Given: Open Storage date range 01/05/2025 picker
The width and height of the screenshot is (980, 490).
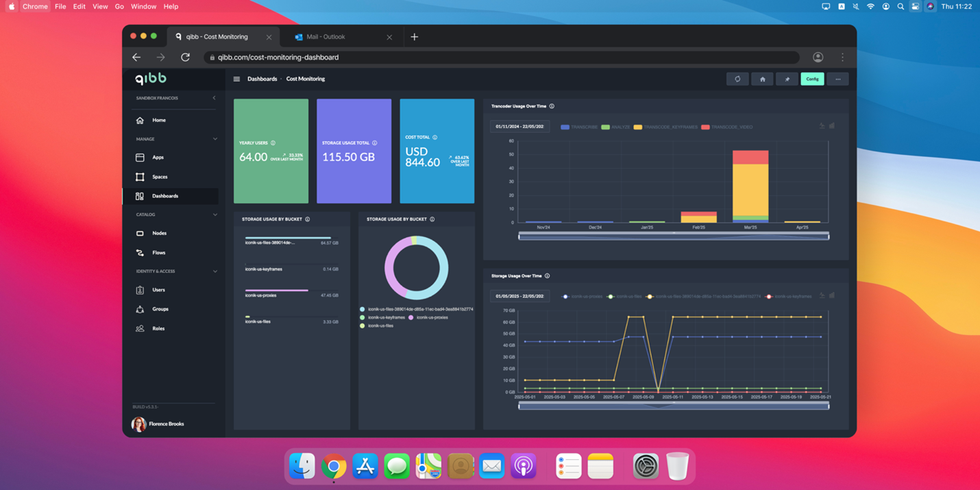Looking at the screenshot, I should pos(519,296).
